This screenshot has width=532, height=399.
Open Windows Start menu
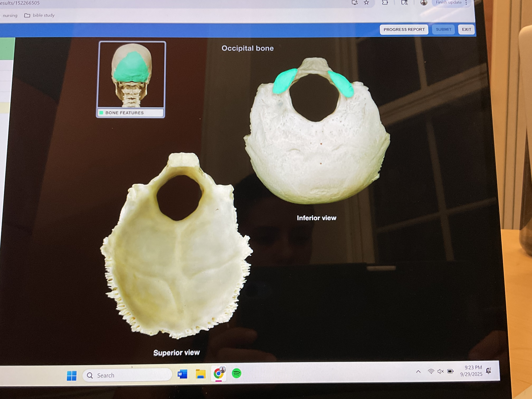coord(72,375)
